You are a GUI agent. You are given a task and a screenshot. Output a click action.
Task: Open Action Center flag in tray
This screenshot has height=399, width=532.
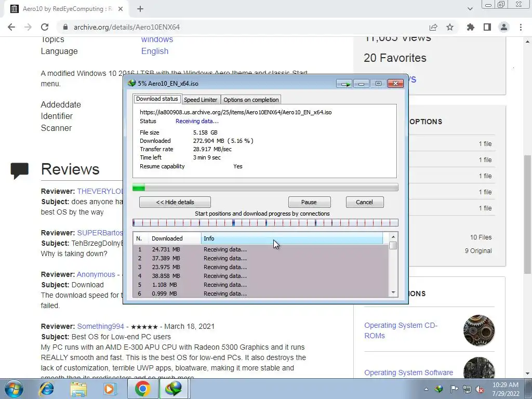pyautogui.click(x=454, y=389)
